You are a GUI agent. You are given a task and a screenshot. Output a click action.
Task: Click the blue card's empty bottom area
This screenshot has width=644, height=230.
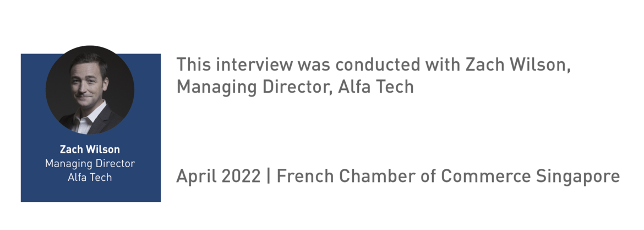pyautogui.click(x=91, y=192)
